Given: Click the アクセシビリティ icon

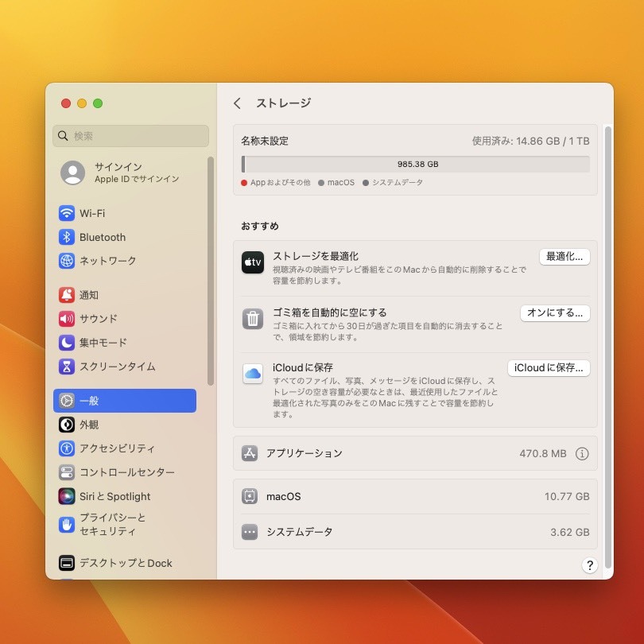Looking at the screenshot, I should coord(67,448).
